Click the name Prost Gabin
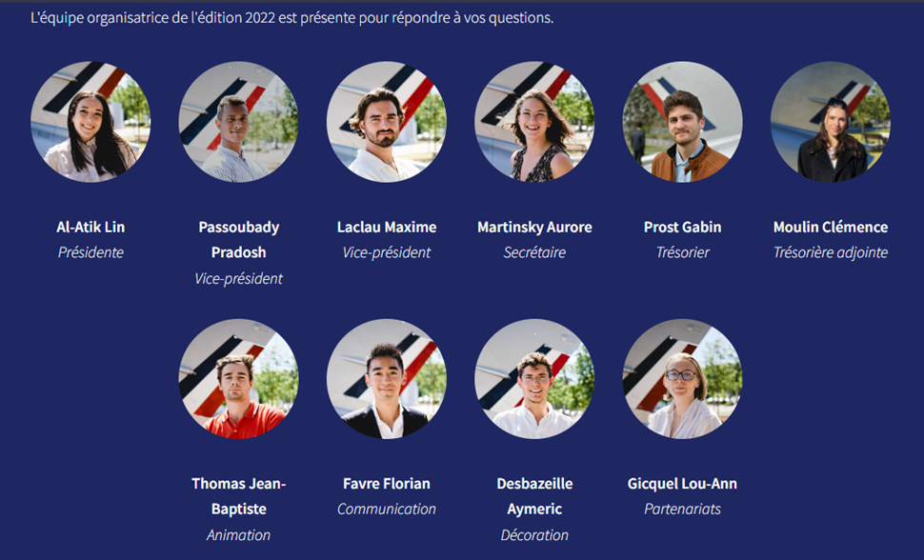This screenshot has height=560, width=924. click(x=682, y=227)
